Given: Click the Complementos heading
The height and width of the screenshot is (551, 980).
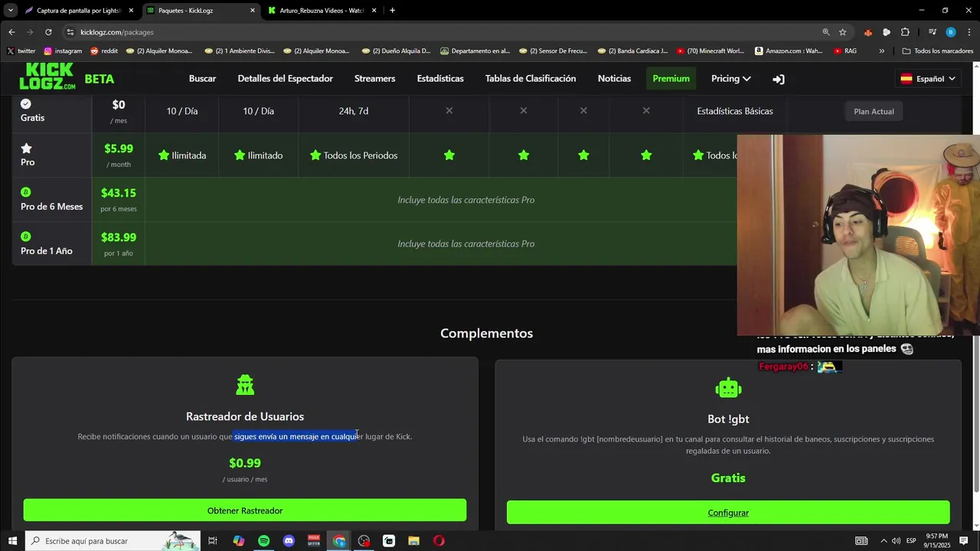Looking at the screenshot, I should tap(486, 333).
